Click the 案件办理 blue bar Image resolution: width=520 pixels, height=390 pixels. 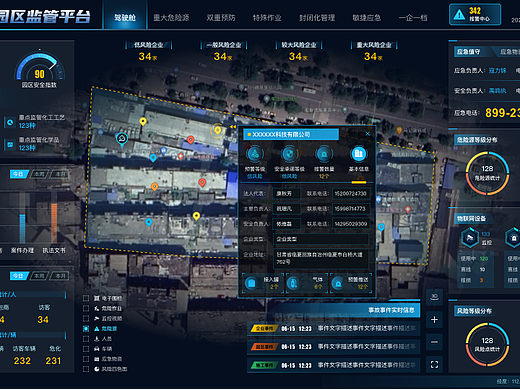click(22, 228)
